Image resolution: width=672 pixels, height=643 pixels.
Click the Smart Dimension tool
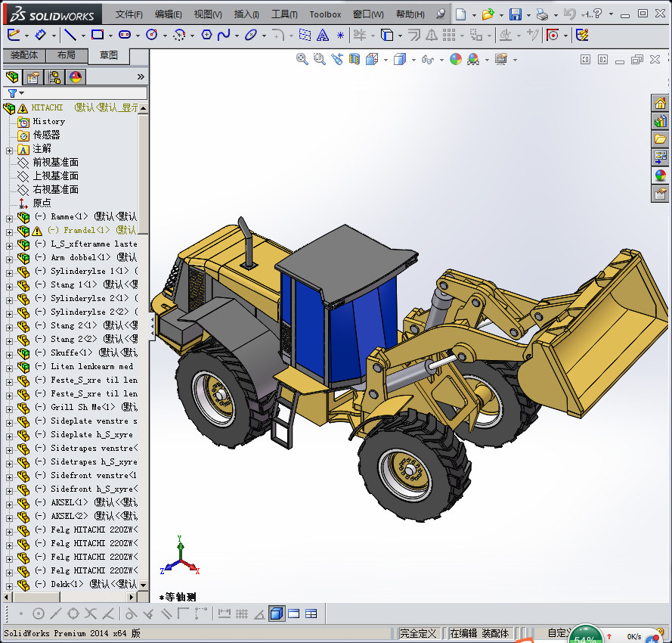40,35
